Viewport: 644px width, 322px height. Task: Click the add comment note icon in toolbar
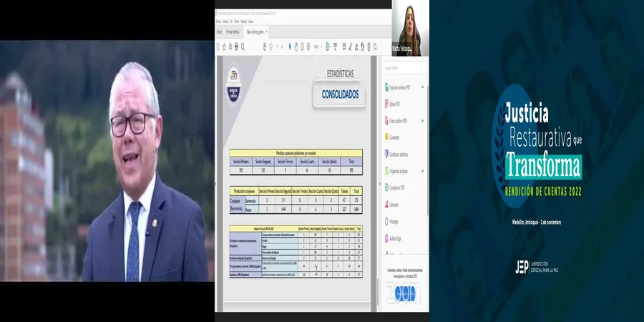tap(344, 47)
